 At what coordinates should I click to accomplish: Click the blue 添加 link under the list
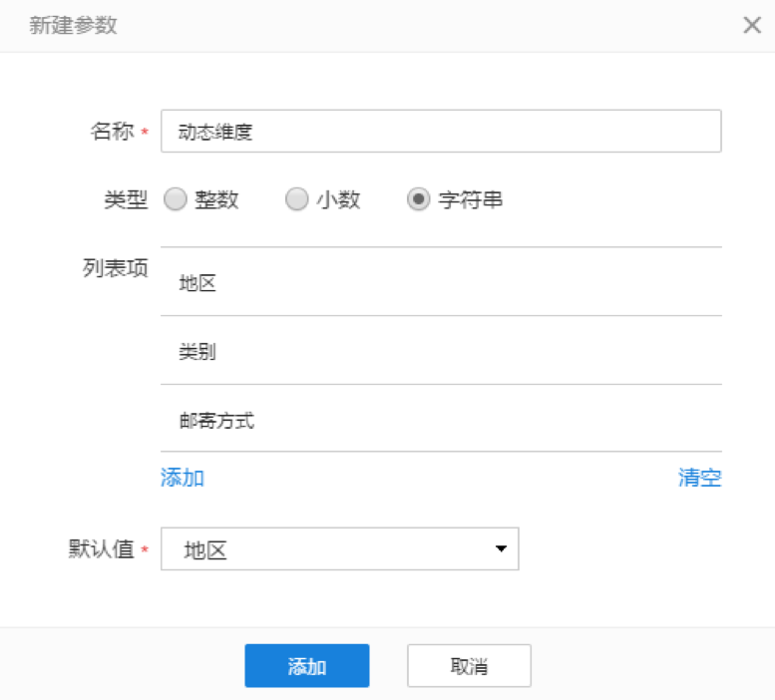183,478
